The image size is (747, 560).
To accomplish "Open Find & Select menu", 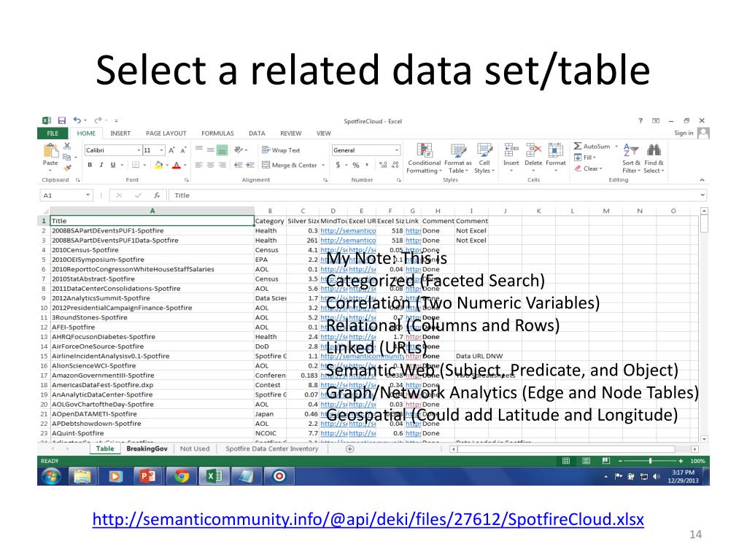I will pyautogui.click(x=654, y=158).
